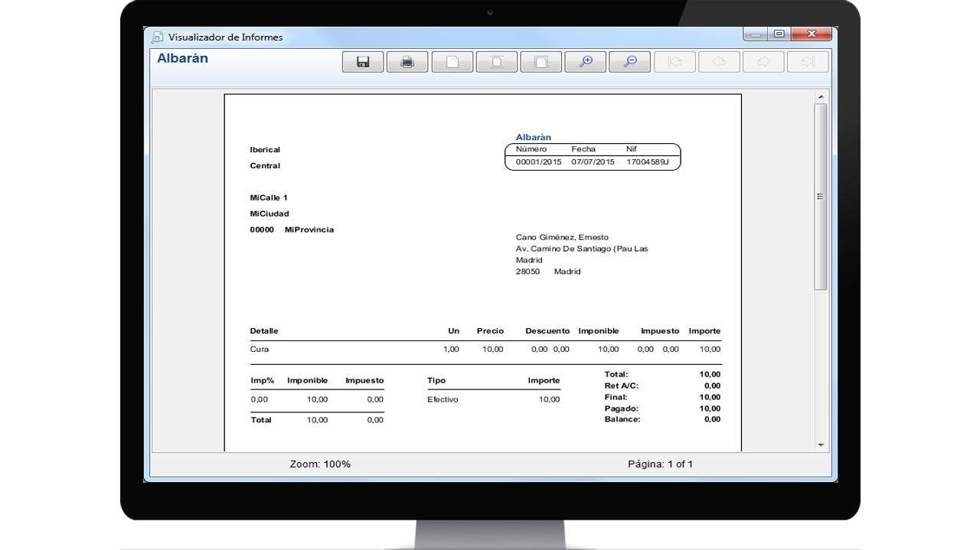980x550 pixels.
Task: Click the vertical scrollbar up arrow
Action: [x=821, y=97]
